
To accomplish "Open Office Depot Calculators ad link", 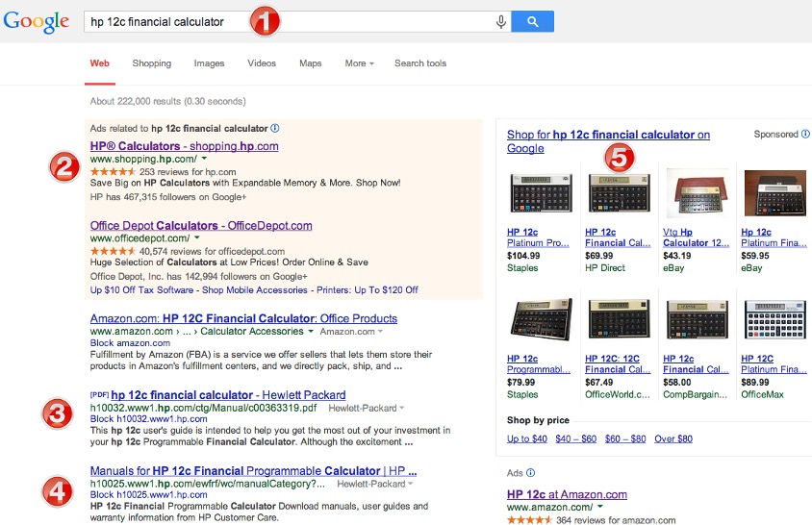I will tap(201, 226).
